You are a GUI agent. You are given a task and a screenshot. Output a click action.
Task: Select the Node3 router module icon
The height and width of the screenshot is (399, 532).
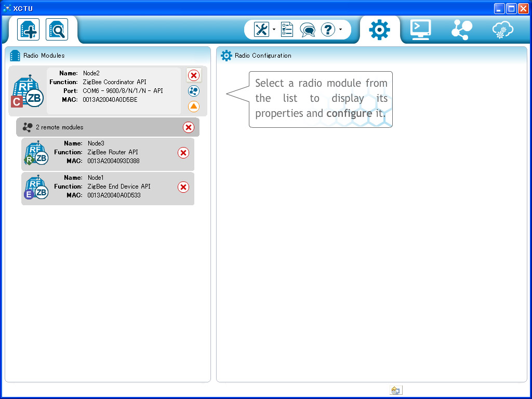point(36,153)
